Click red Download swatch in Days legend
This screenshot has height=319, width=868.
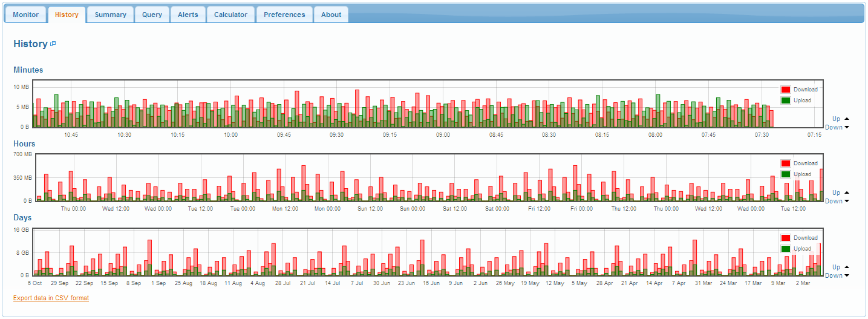click(x=786, y=238)
